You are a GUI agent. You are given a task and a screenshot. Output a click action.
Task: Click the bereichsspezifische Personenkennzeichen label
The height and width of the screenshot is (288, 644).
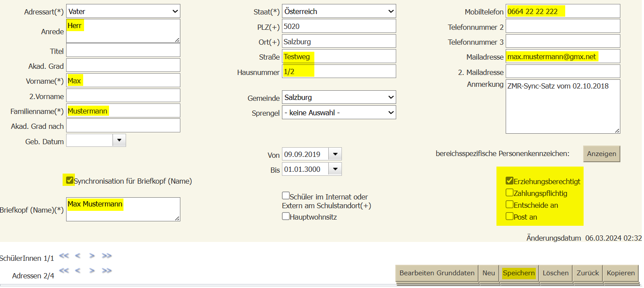(503, 153)
